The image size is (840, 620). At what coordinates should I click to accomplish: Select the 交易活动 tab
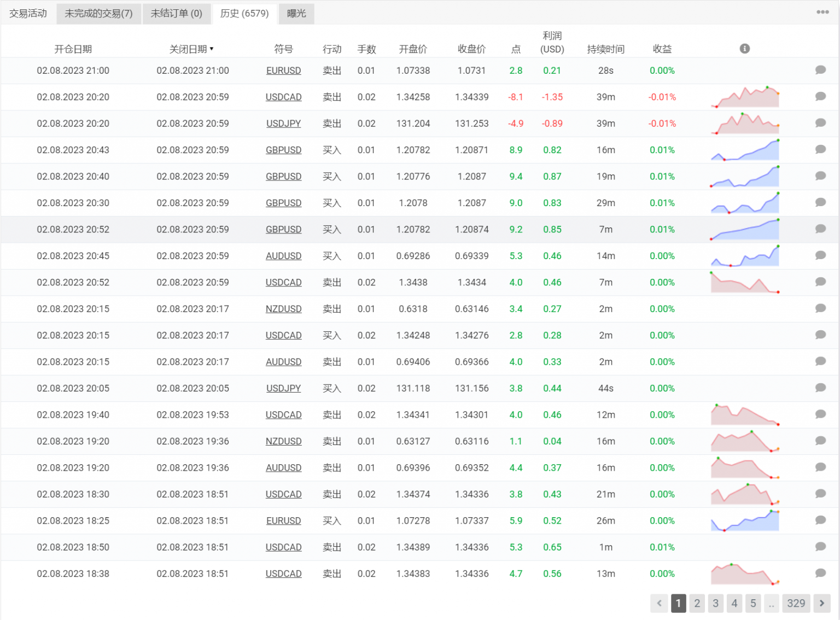(x=27, y=14)
